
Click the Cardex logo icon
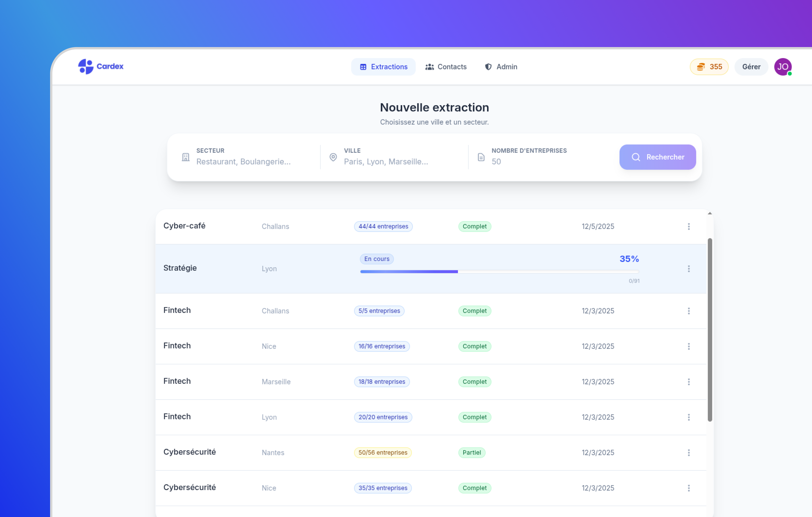tap(86, 66)
